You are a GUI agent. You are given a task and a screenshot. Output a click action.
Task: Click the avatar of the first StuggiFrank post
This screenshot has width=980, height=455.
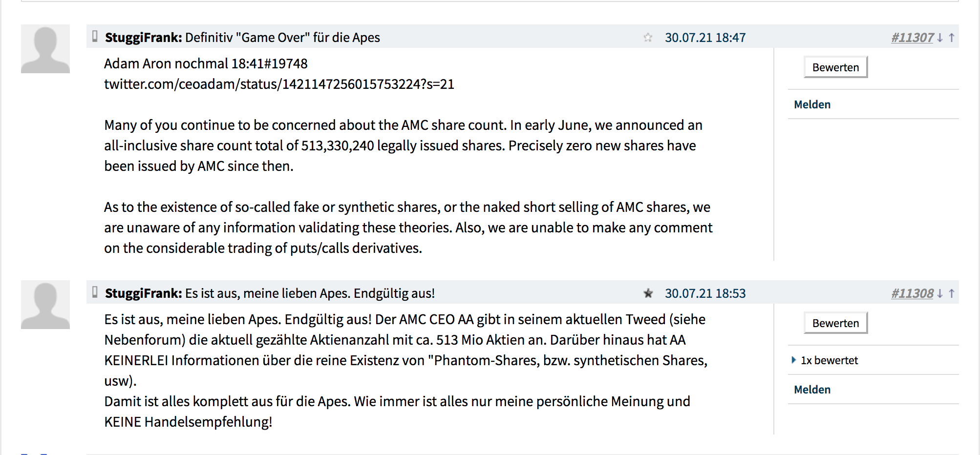coord(46,48)
